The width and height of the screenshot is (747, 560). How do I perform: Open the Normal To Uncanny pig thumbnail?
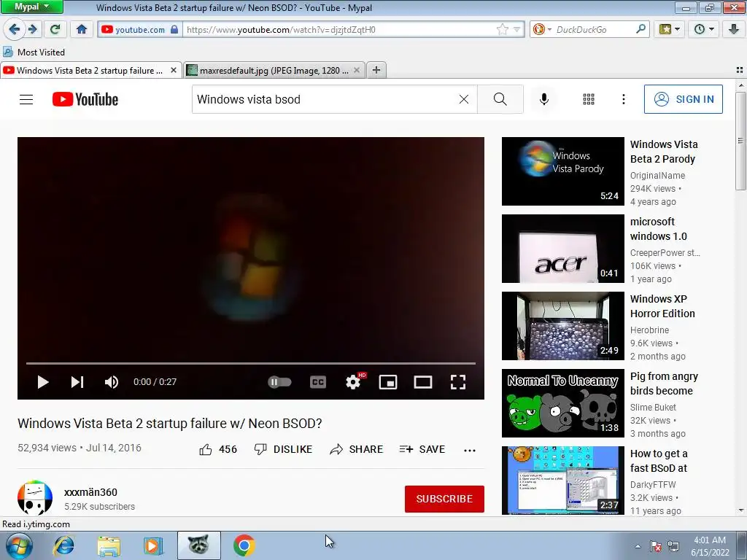click(562, 403)
